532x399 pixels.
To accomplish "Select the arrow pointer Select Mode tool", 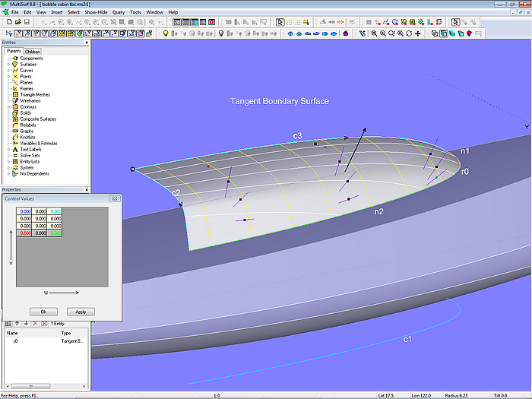I will point(280,22).
